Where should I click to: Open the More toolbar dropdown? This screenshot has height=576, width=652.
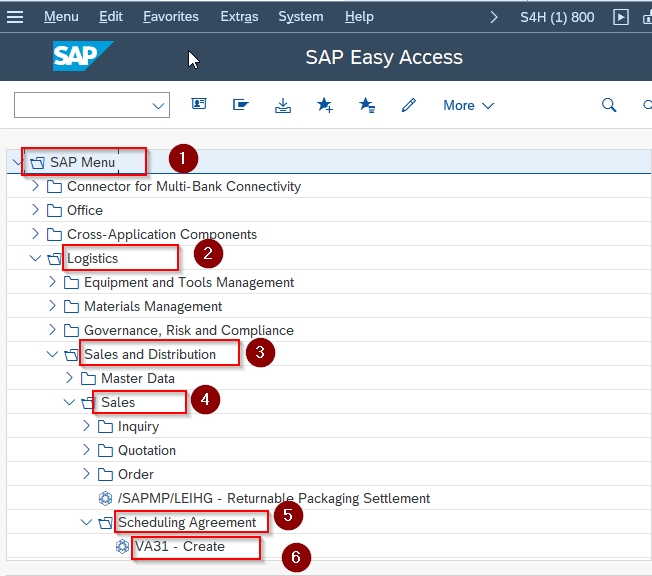pos(469,105)
